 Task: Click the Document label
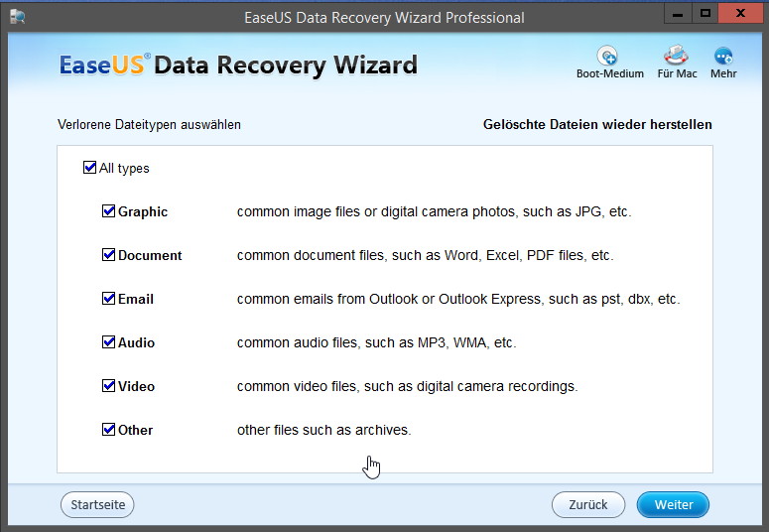(150, 255)
